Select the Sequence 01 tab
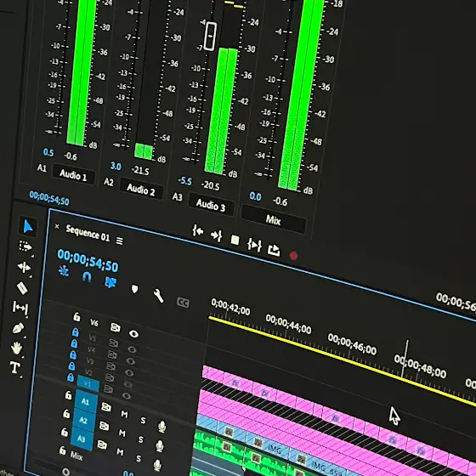This screenshot has height=476, width=476. click(x=88, y=234)
